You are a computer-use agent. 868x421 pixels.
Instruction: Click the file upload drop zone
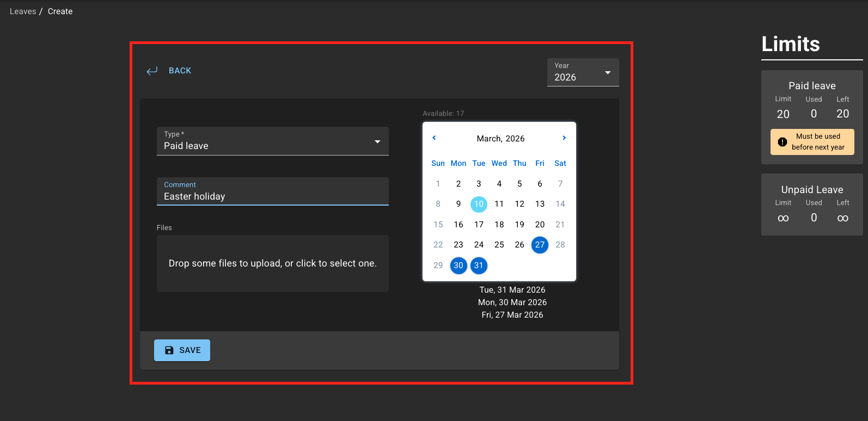tap(272, 263)
